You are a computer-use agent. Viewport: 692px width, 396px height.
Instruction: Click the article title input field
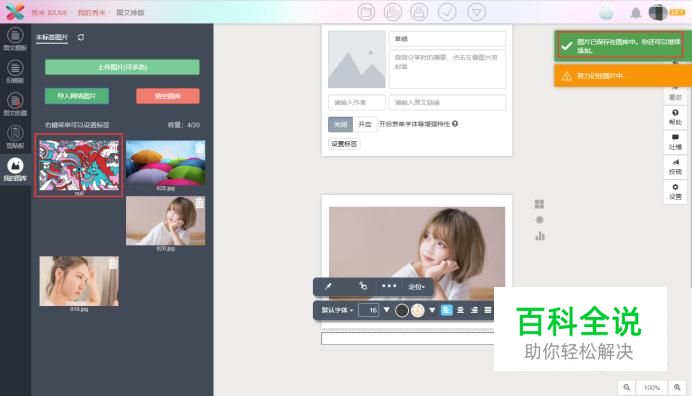coord(447,39)
